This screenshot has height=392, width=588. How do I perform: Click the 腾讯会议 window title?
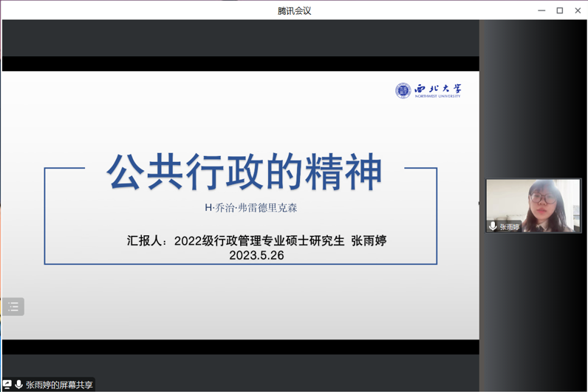294,10
